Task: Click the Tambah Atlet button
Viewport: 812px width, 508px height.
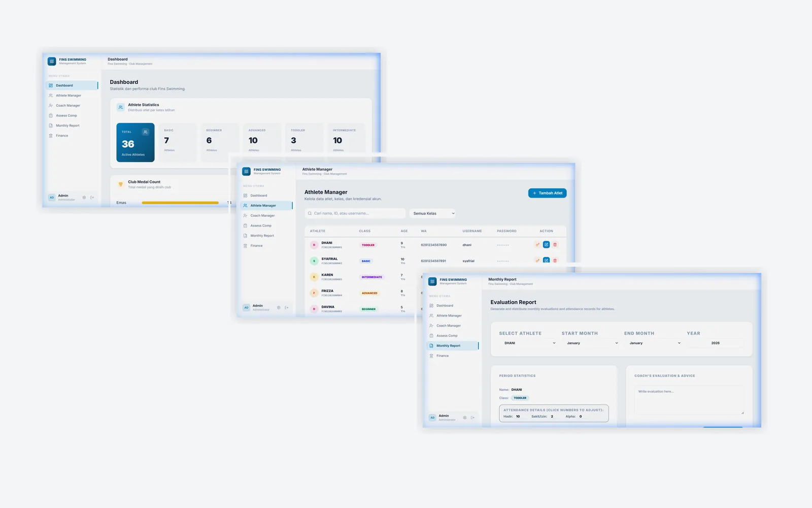Action: (547, 193)
